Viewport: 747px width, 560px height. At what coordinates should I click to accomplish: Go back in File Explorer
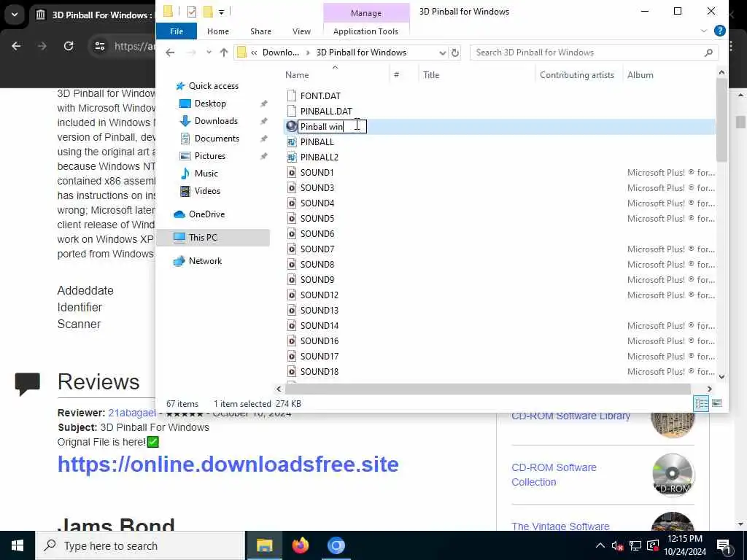pyautogui.click(x=170, y=52)
